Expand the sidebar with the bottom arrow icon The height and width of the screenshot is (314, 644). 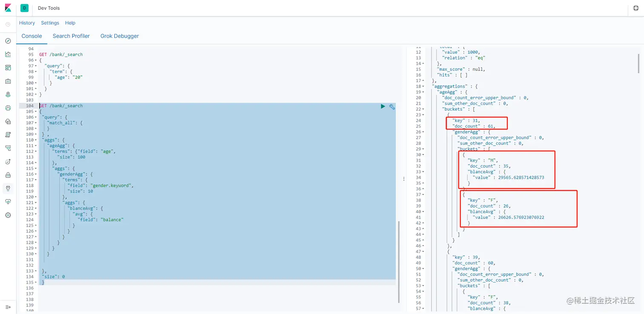pyautogui.click(x=8, y=307)
